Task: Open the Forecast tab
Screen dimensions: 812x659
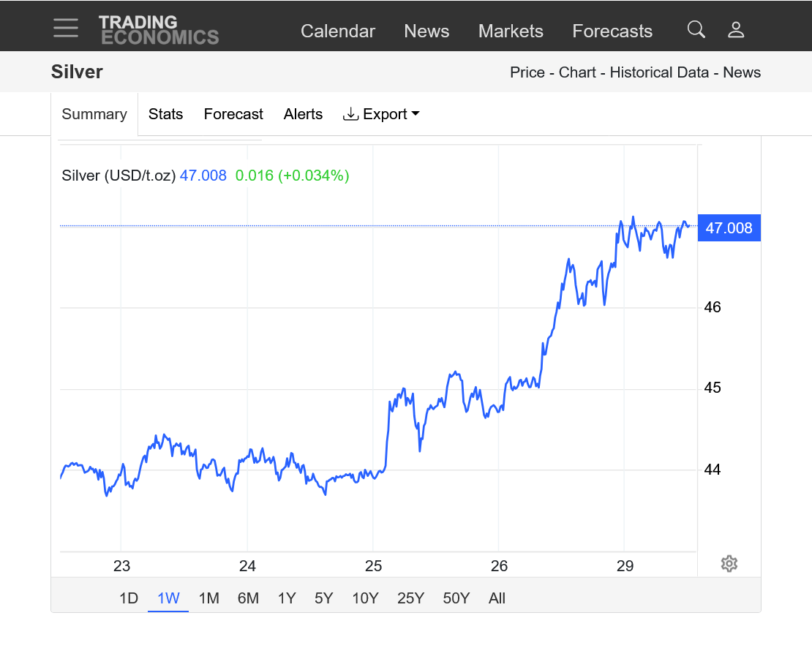Action: click(233, 114)
